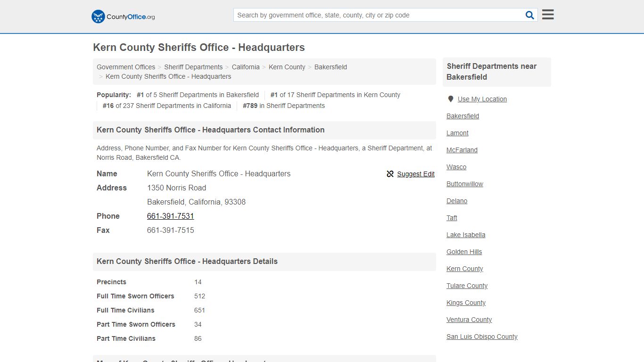Select Ventura County link

tap(469, 320)
